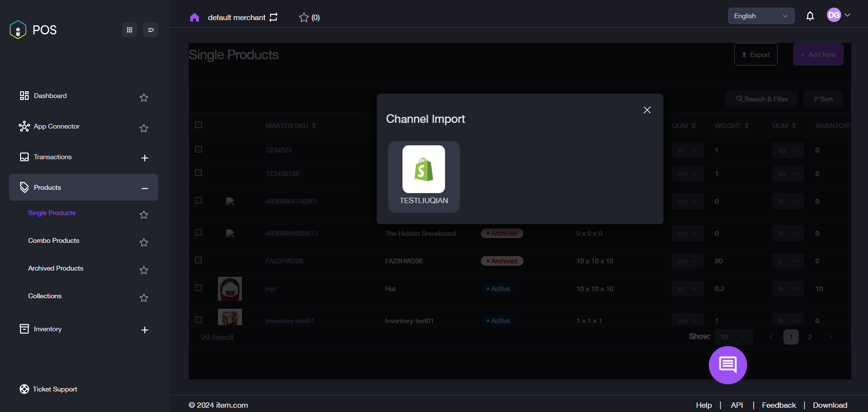Open the notifications bell
Screen dimensions: 868x412
(810, 16)
